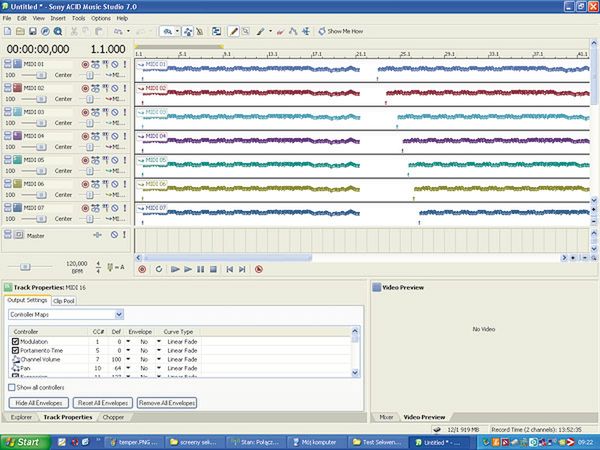600x450 pixels.
Task: Check the Show all controllers box
Action: (11, 386)
